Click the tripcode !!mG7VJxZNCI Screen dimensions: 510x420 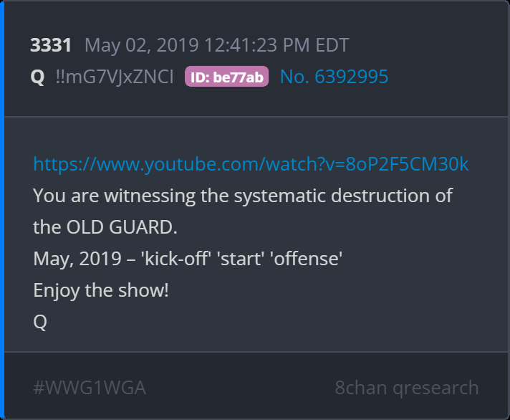tap(115, 77)
